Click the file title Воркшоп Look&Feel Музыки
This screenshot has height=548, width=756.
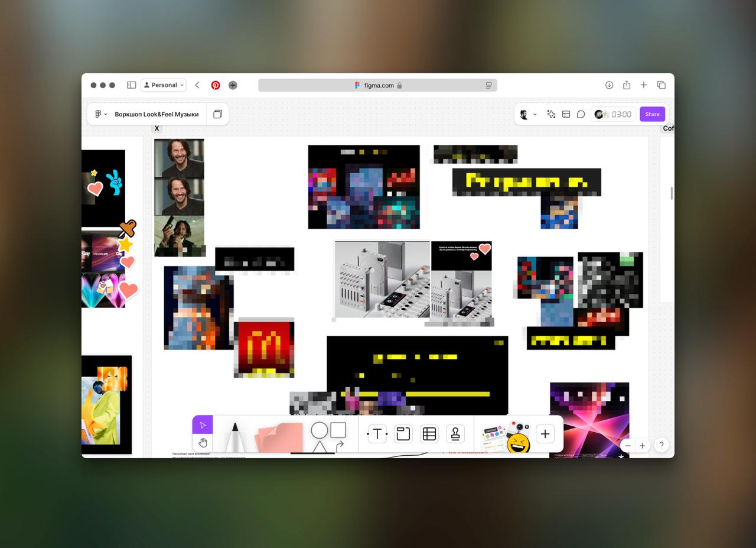tap(157, 114)
